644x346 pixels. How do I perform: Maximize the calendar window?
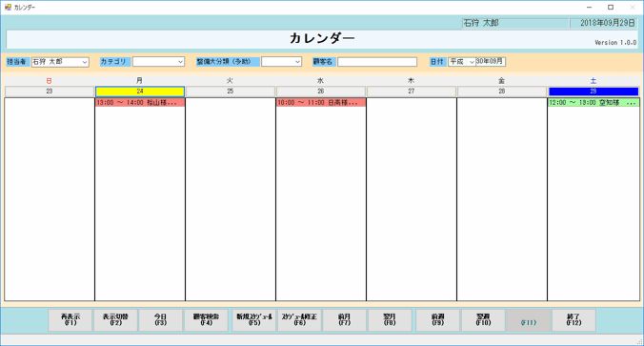(x=611, y=7)
